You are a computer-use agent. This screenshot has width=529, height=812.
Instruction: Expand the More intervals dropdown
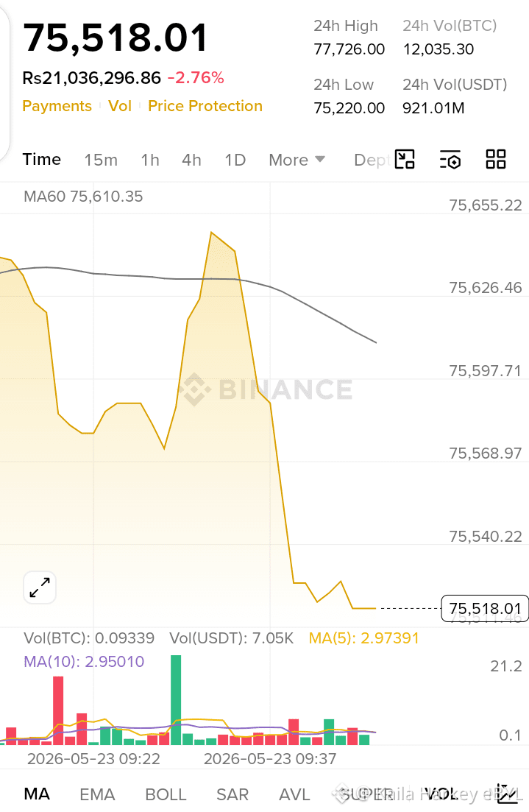297,160
